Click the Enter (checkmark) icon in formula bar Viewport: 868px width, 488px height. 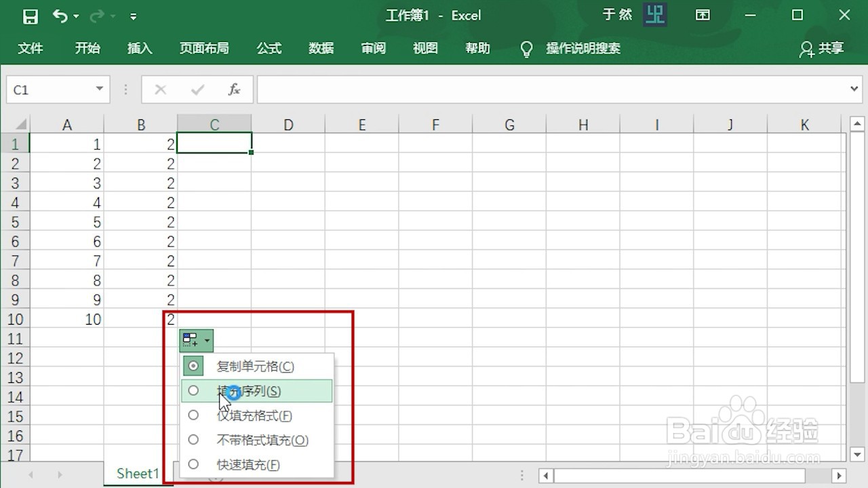click(197, 89)
